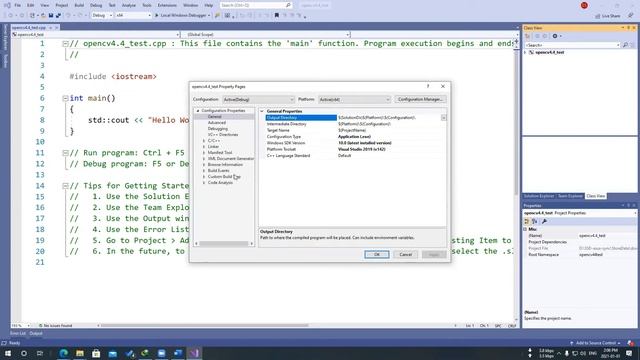Viewport: 640px width, 360px height.
Task: Open the Debug solution configuration dropdown
Action: [102, 16]
